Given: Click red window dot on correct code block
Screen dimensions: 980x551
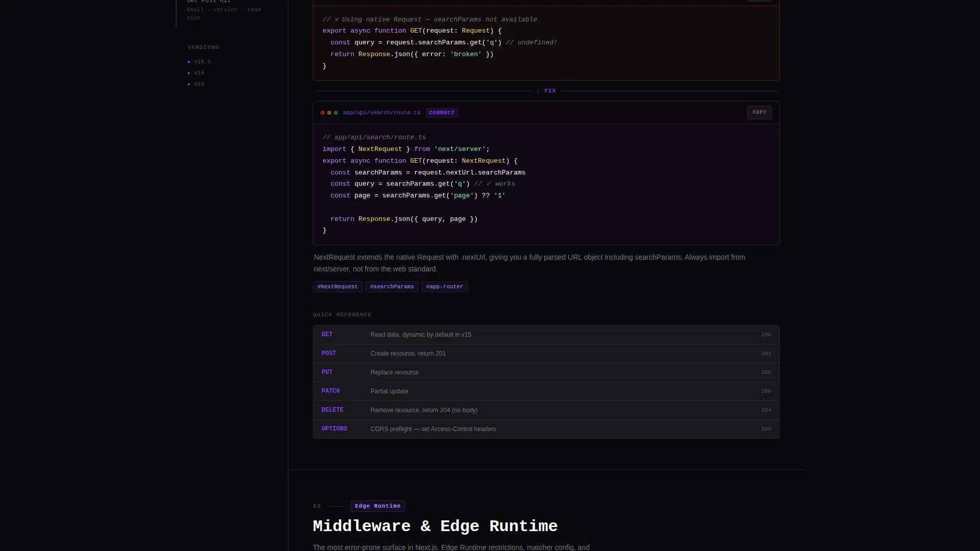Looking at the screenshot, I should coord(323,113).
